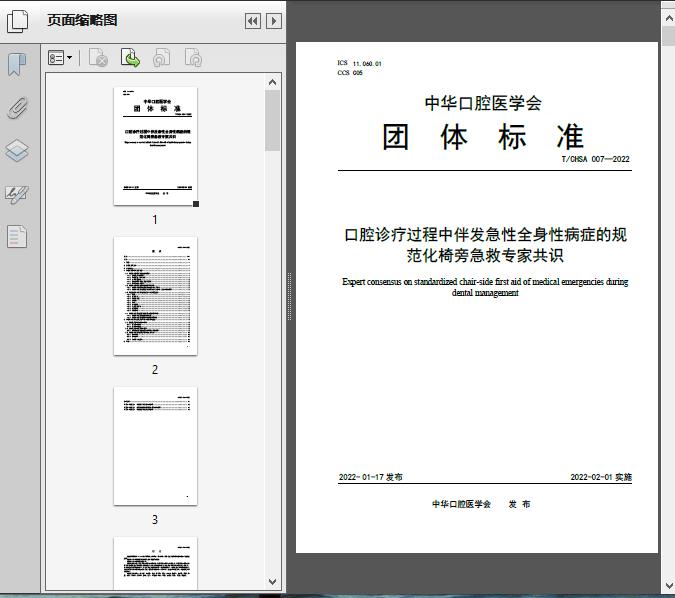Click the document view scroll-up arrow
The width and height of the screenshot is (675, 598).
[667, 9]
